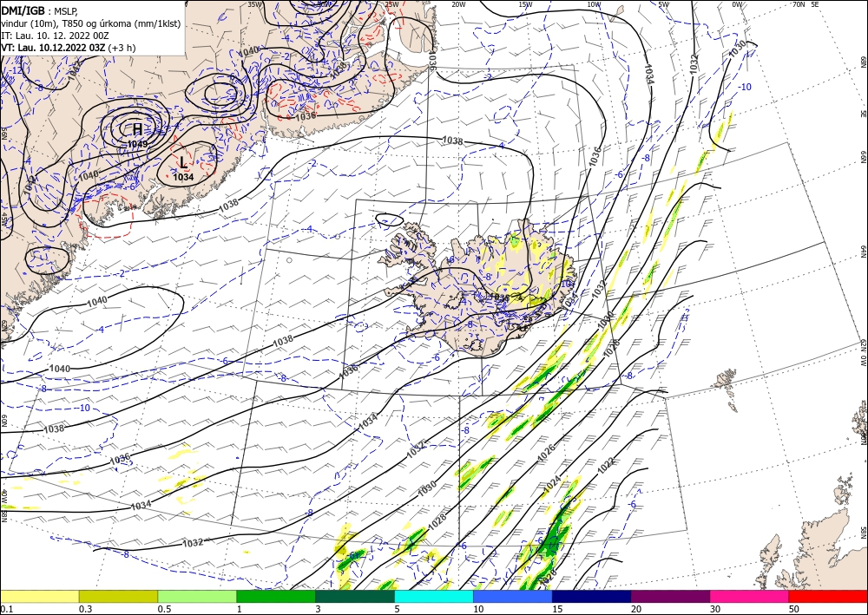This screenshot has width=868, height=615.
Task: Click the 15W longitude label at top
Action: [x=525, y=4]
